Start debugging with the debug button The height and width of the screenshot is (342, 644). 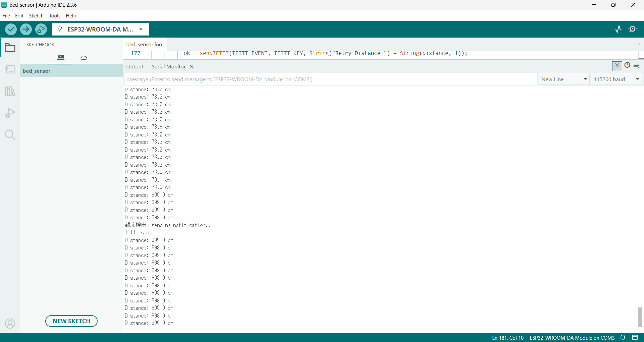41,30
